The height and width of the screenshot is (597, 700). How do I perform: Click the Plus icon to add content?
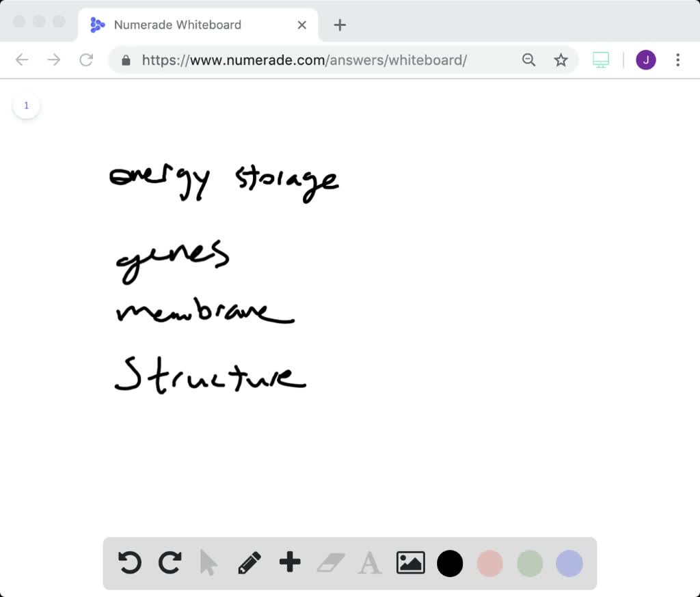(289, 564)
